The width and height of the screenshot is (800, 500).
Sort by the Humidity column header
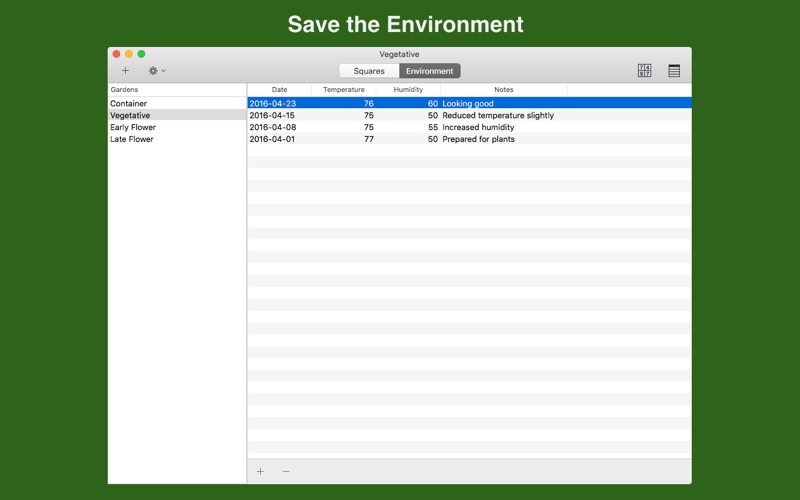click(x=408, y=89)
